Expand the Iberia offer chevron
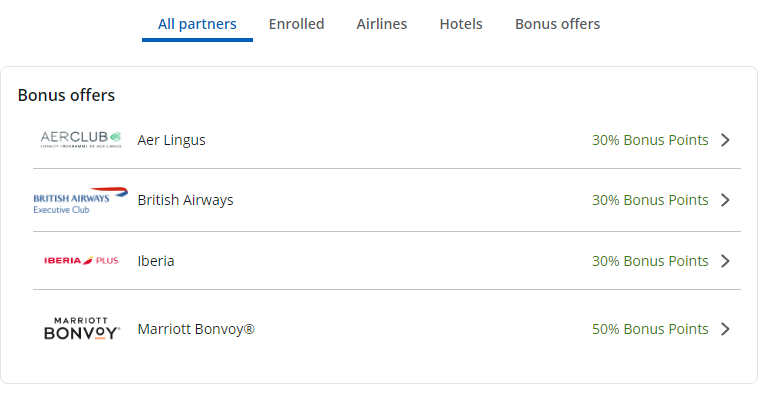The width and height of the screenshot is (784, 393). [x=726, y=261]
